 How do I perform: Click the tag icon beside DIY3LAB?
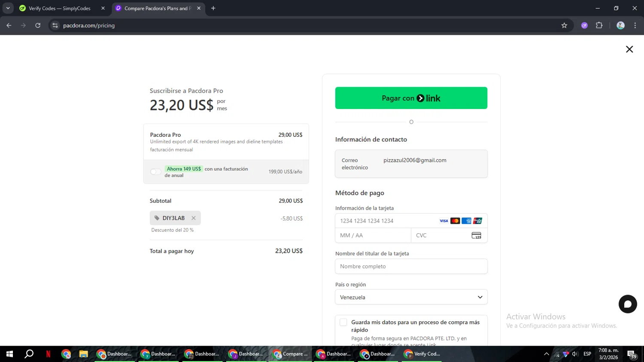tap(157, 218)
